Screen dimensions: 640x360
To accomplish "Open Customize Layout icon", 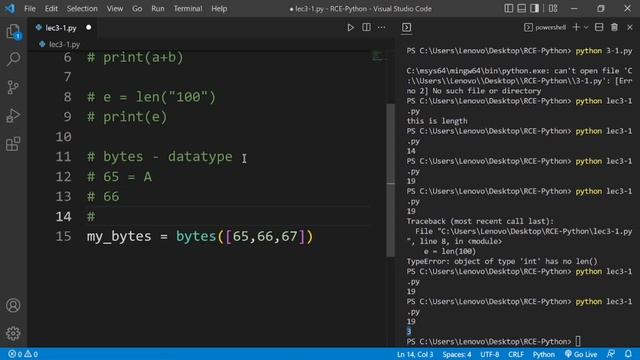I will 553,8.
